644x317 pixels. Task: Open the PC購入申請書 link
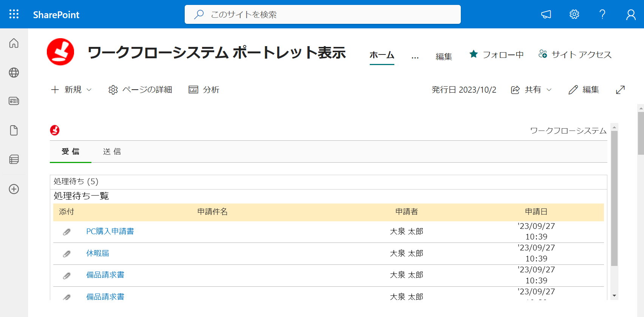click(110, 232)
